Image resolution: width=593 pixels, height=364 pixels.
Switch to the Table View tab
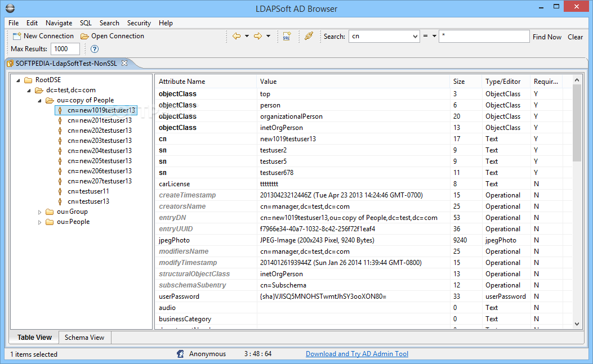34,338
